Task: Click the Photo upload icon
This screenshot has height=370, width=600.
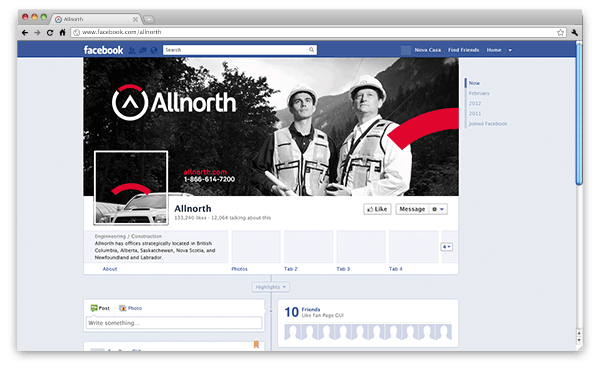Action: tap(122, 308)
